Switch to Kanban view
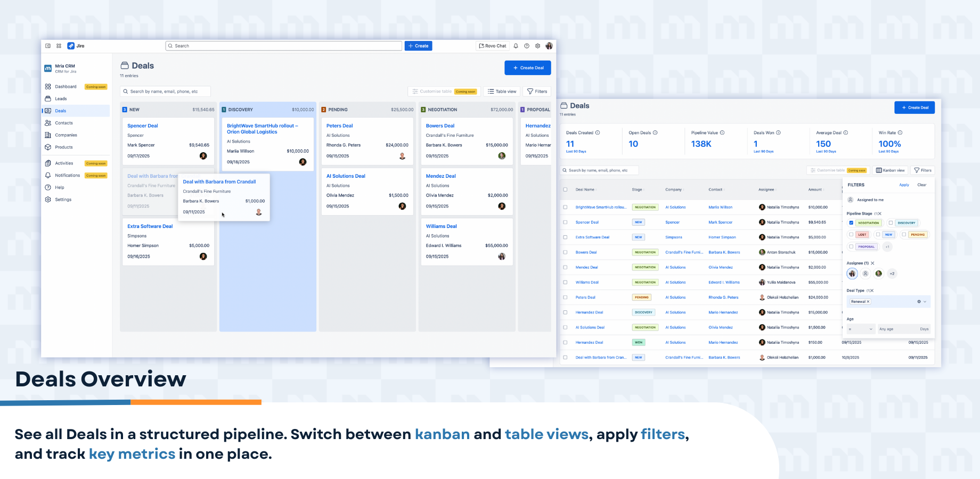Image resolution: width=980 pixels, height=479 pixels. coord(890,170)
